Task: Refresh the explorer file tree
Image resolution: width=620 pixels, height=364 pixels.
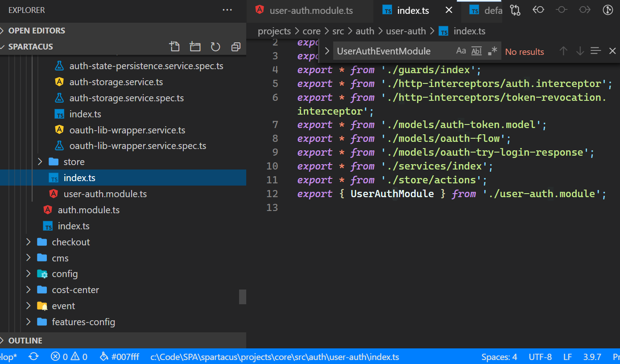Action: tap(215, 47)
